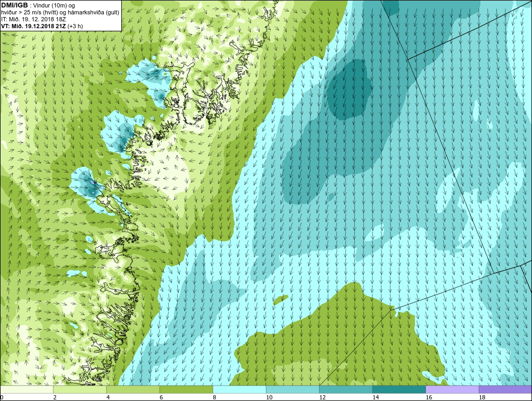Click the 6–8 m/s olive green legend swatch
Screen dimensions: 532x401
(x=186, y=389)
